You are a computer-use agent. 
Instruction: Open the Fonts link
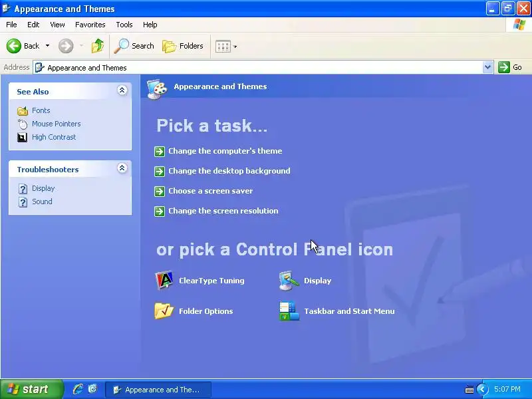pyautogui.click(x=41, y=110)
